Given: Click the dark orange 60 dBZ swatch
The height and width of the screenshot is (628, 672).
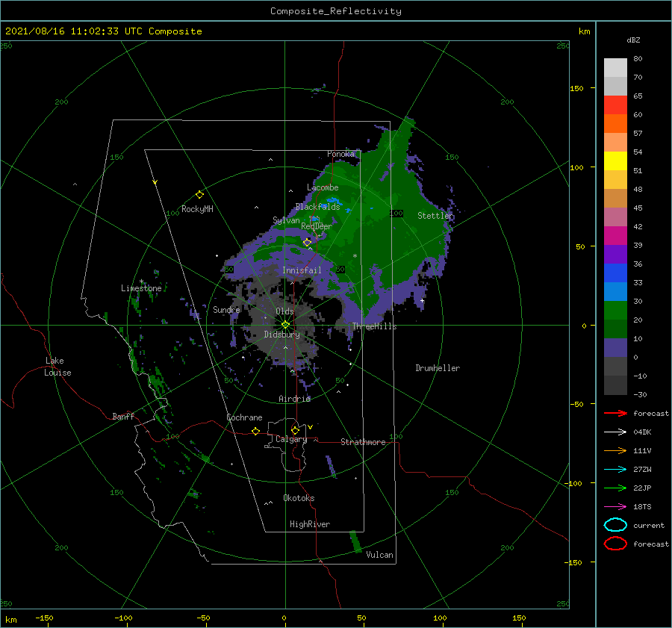Looking at the screenshot, I should pos(615,123).
